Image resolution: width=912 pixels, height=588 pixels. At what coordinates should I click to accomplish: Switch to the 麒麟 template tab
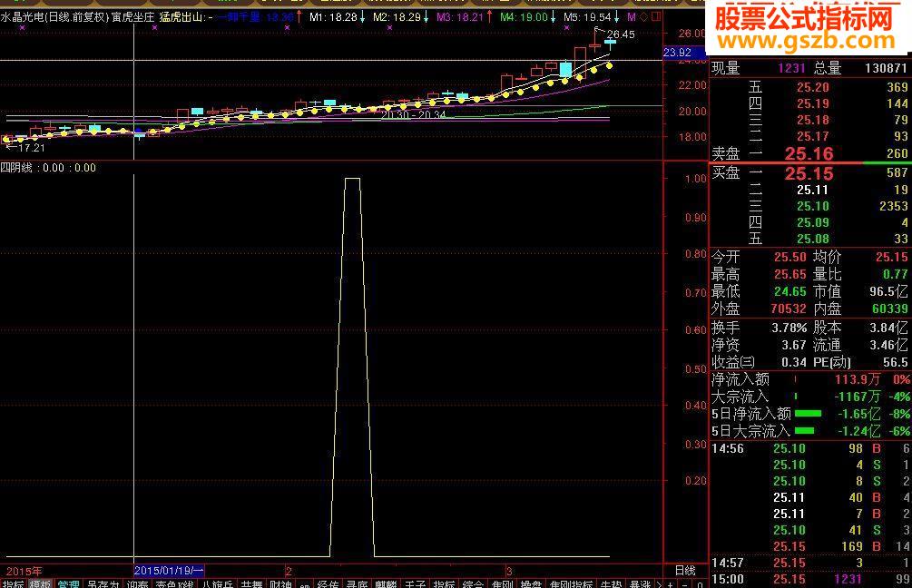[386, 583]
